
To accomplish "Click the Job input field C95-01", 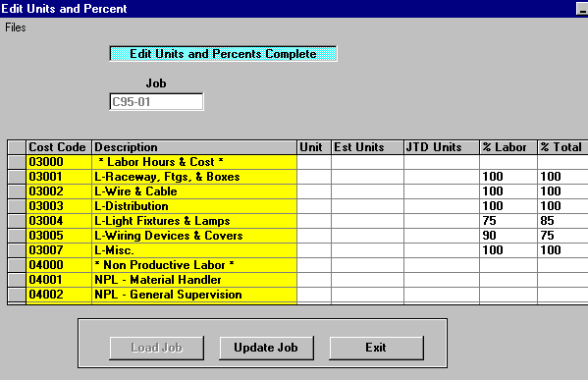I will pos(156,102).
